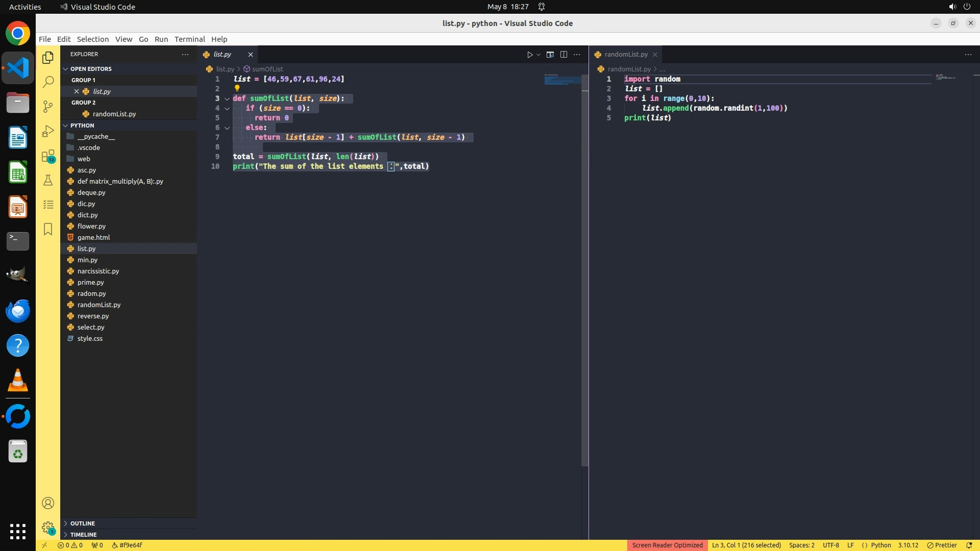Switch to the randomList.py tab
The width and height of the screenshot is (980, 551).
tap(626, 55)
